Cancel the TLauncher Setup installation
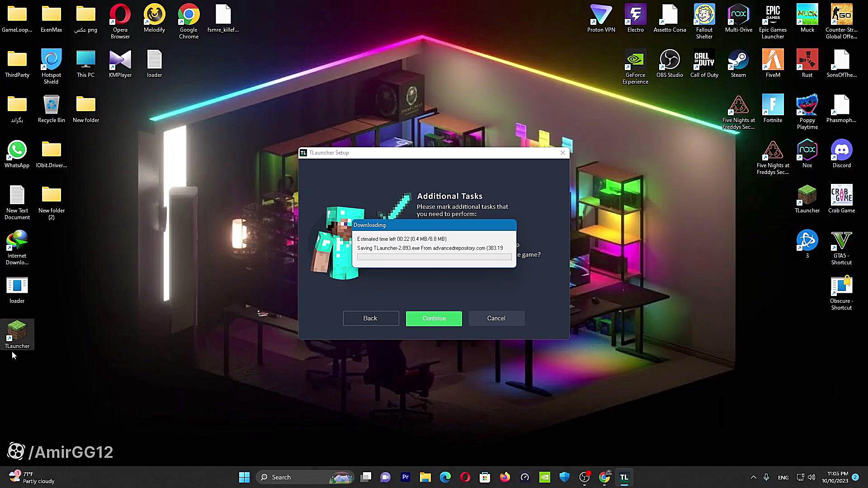This screenshot has width=868, height=488. click(496, 319)
